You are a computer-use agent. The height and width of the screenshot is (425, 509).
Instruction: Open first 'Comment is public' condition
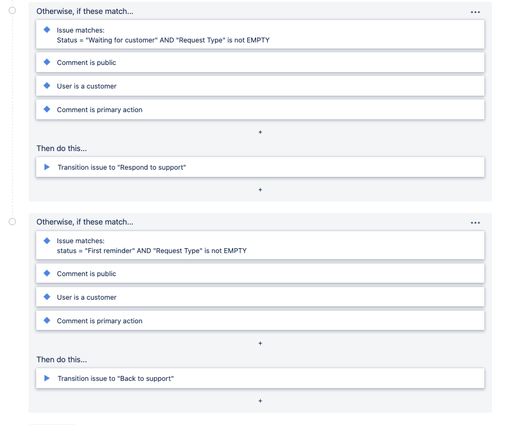pos(260,63)
